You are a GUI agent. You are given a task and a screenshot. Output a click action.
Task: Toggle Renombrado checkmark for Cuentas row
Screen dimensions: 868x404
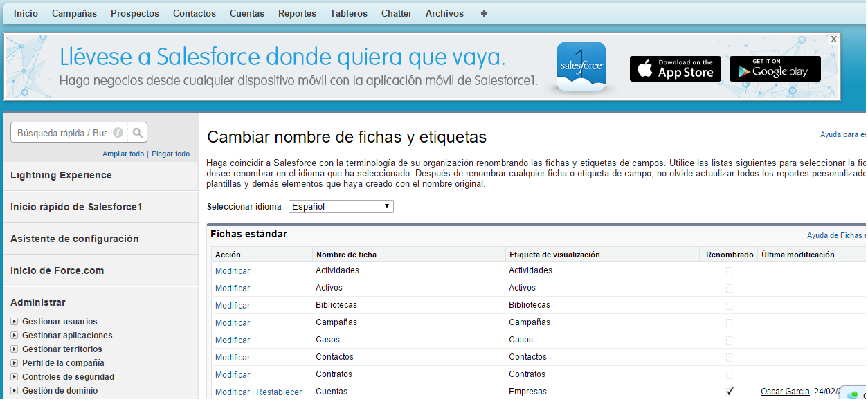tap(730, 392)
